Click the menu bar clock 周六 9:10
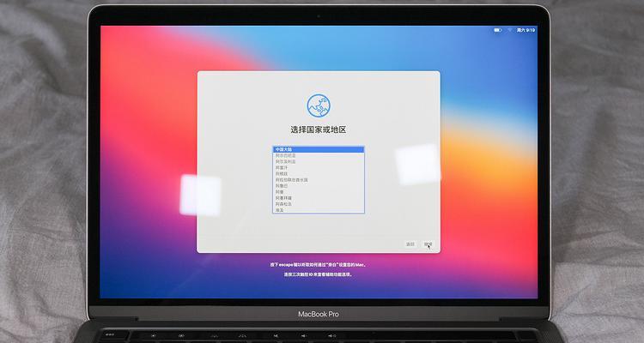 pyautogui.click(x=526, y=30)
